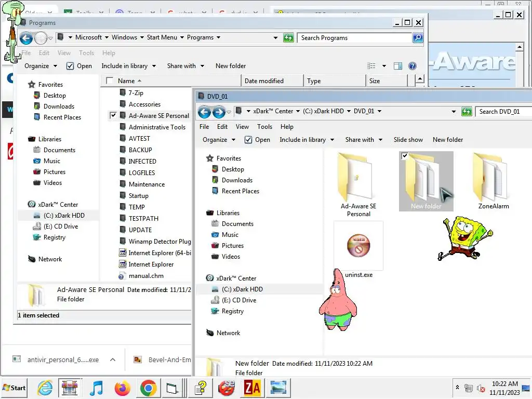Viewport: 532px width, 399px height.
Task: Open Tools menu in DVD_01 window
Action: (x=264, y=127)
